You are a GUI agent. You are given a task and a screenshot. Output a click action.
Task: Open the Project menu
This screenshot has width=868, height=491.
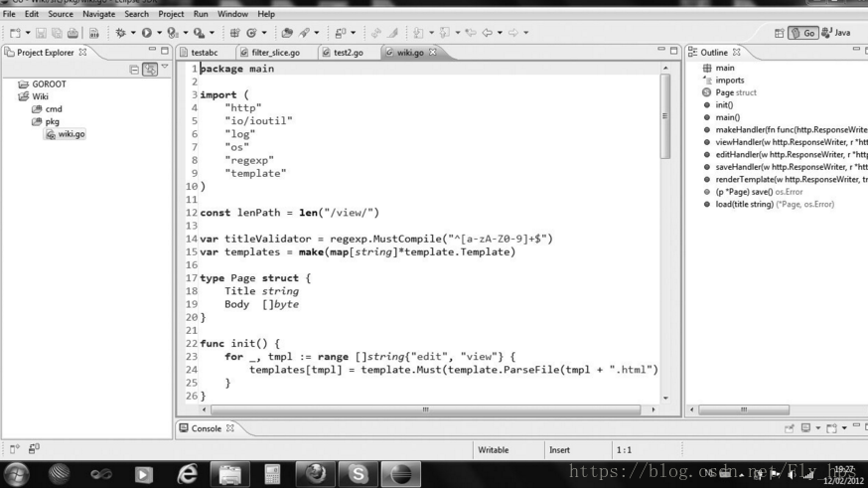171,14
